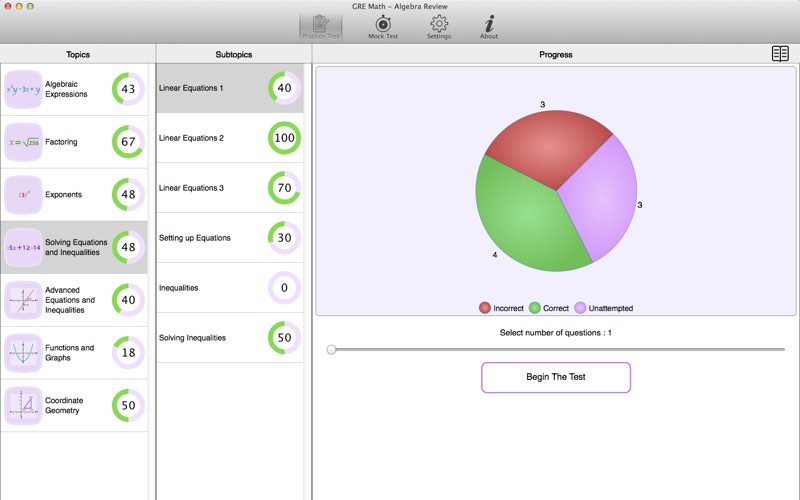Click the Functions and Graphs parabola thumbnail

(23, 353)
